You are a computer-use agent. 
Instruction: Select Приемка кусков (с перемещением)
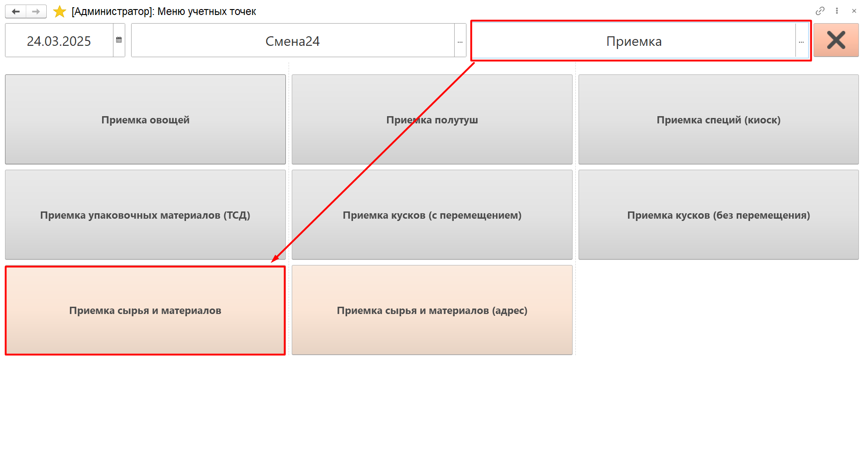tap(432, 215)
